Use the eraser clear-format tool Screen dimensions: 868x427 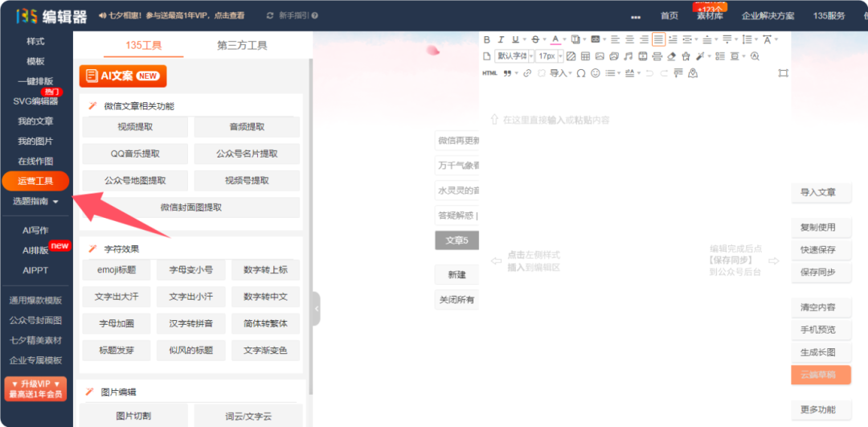671,56
